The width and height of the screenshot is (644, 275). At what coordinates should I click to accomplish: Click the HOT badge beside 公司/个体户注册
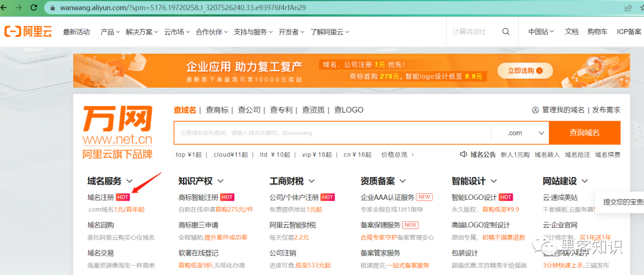pos(327,197)
